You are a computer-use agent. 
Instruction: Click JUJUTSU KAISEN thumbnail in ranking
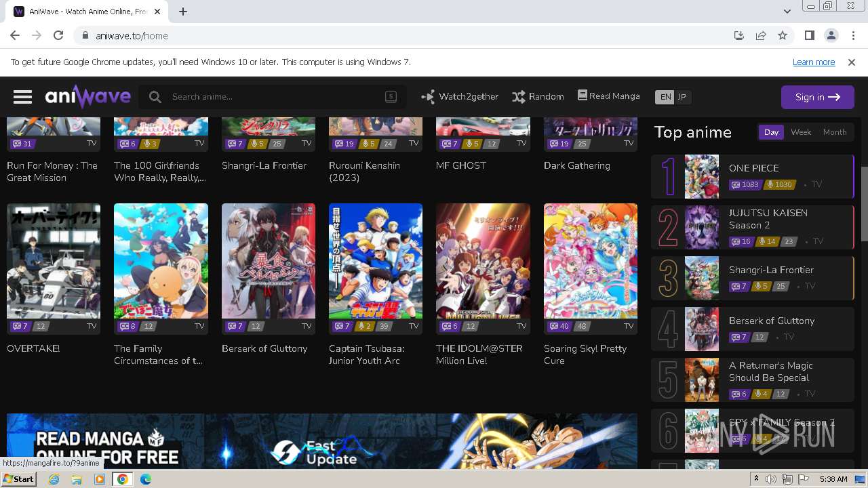pyautogui.click(x=701, y=227)
